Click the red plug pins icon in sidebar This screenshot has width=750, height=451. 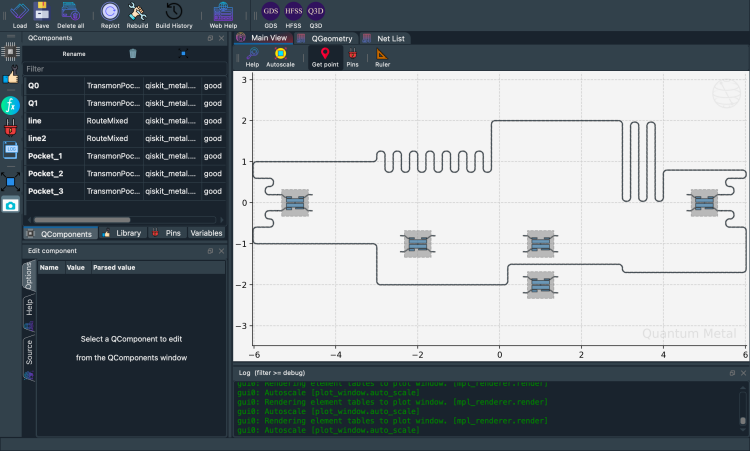pyautogui.click(x=11, y=128)
